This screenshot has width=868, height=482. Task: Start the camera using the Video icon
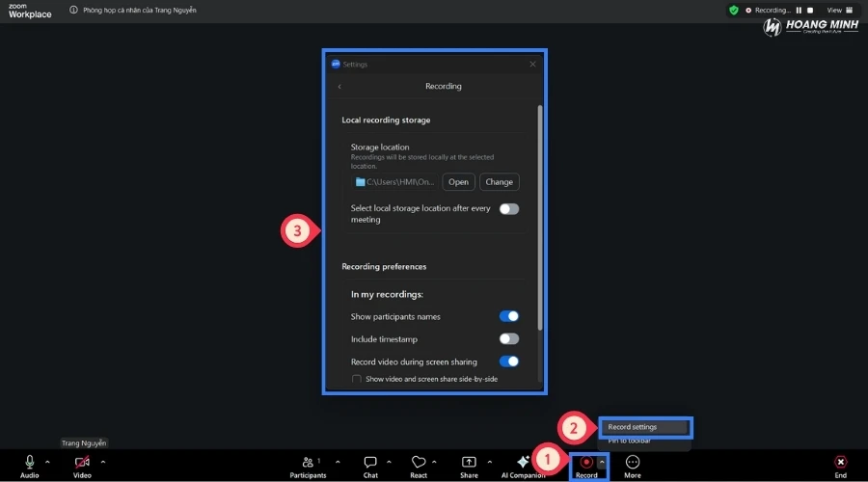click(x=82, y=463)
